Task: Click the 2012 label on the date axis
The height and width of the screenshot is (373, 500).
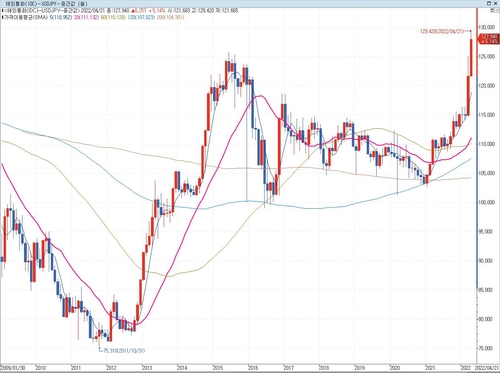Action: (112, 368)
